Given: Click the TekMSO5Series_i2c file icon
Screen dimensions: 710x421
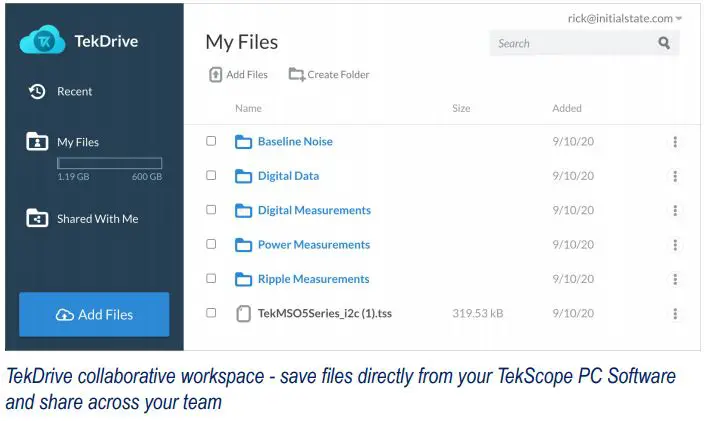Looking at the screenshot, I should pyautogui.click(x=244, y=314).
